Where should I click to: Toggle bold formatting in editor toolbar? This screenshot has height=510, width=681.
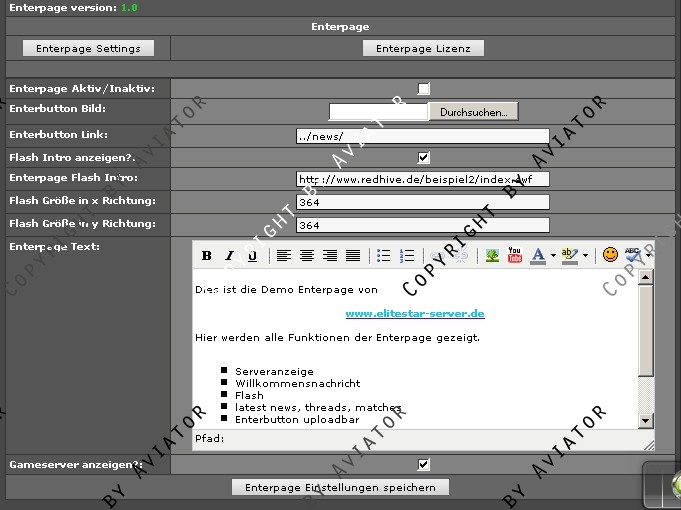(x=206, y=256)
